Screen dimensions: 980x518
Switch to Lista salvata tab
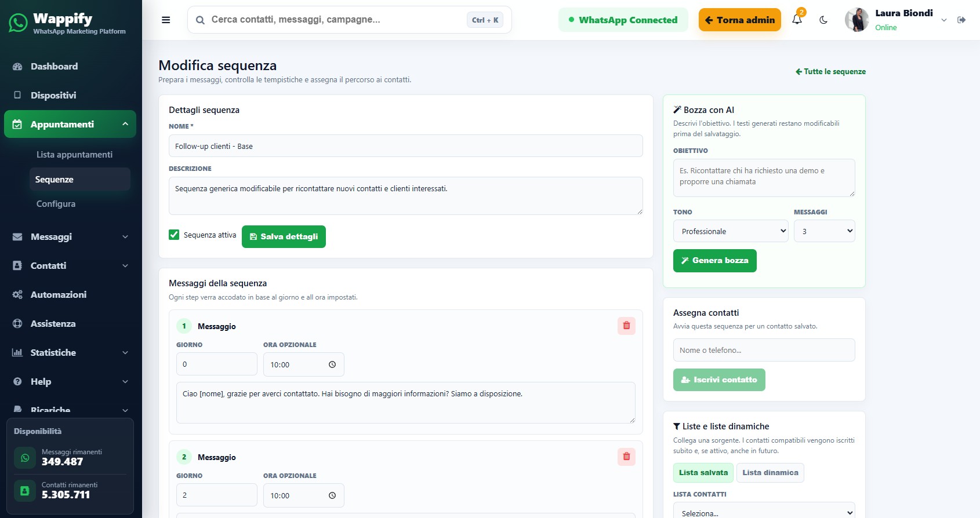click(x=703, y=472)
